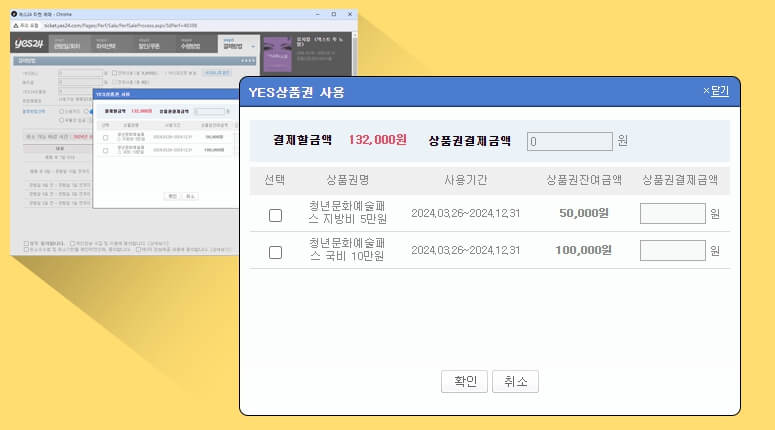Click the YES상품권 사용 dialog title

[296, 92]
